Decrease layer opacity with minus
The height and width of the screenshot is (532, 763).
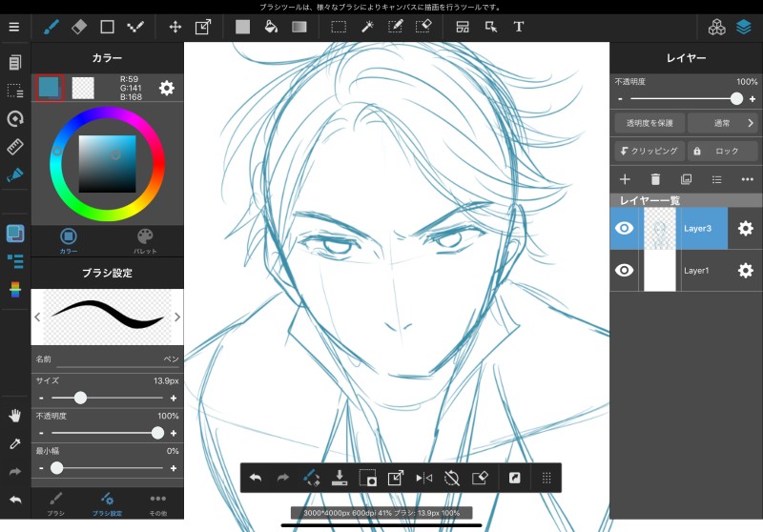click(621, 99)
